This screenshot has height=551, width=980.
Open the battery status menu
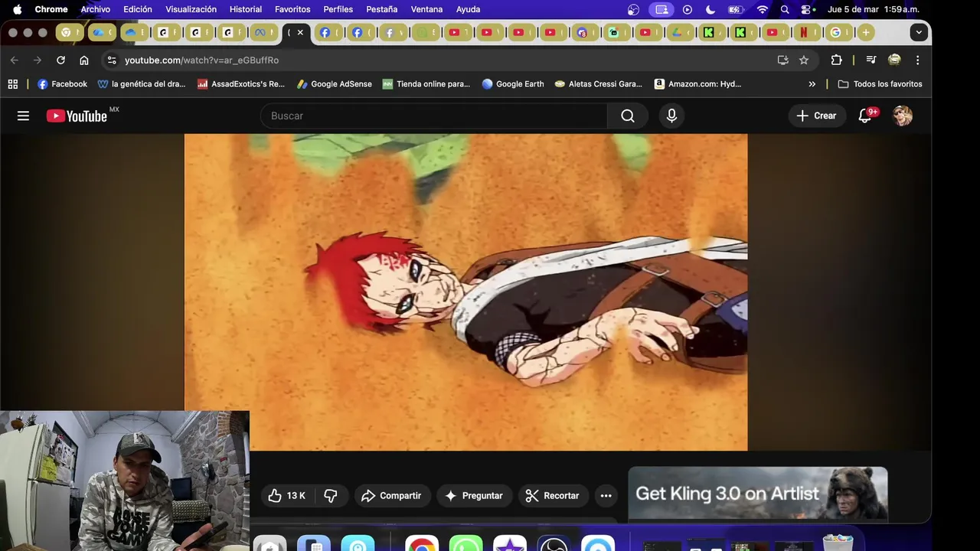(735, 9)
